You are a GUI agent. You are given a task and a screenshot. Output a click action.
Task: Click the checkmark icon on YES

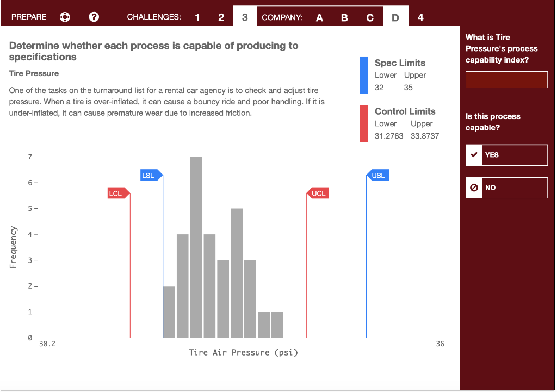tap(474, 155)
